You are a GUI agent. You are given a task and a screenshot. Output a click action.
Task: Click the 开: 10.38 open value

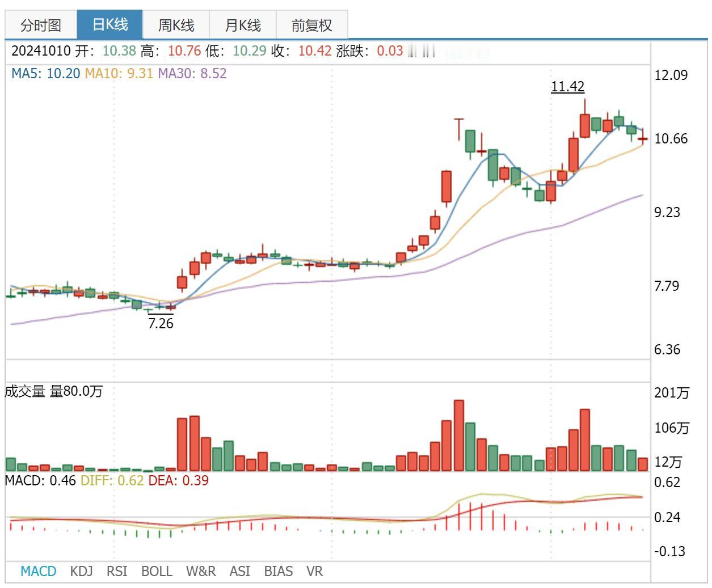(x=106, y=50)
